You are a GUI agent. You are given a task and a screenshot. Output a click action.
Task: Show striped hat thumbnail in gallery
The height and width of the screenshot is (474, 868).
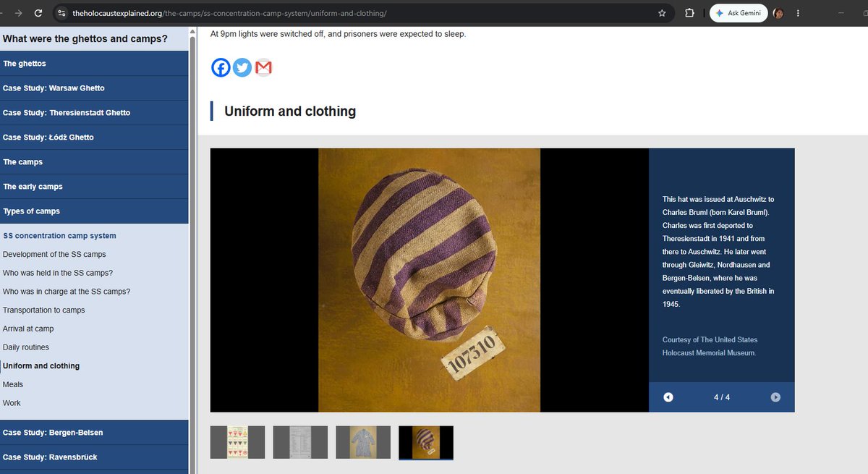tap(426, 442)
